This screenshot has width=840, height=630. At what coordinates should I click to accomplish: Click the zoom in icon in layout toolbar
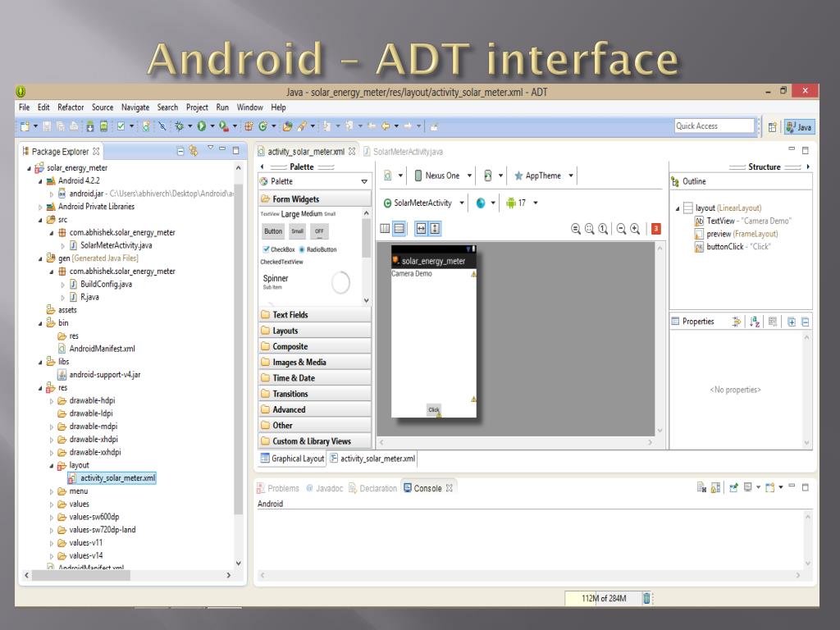tap(636, 229)
